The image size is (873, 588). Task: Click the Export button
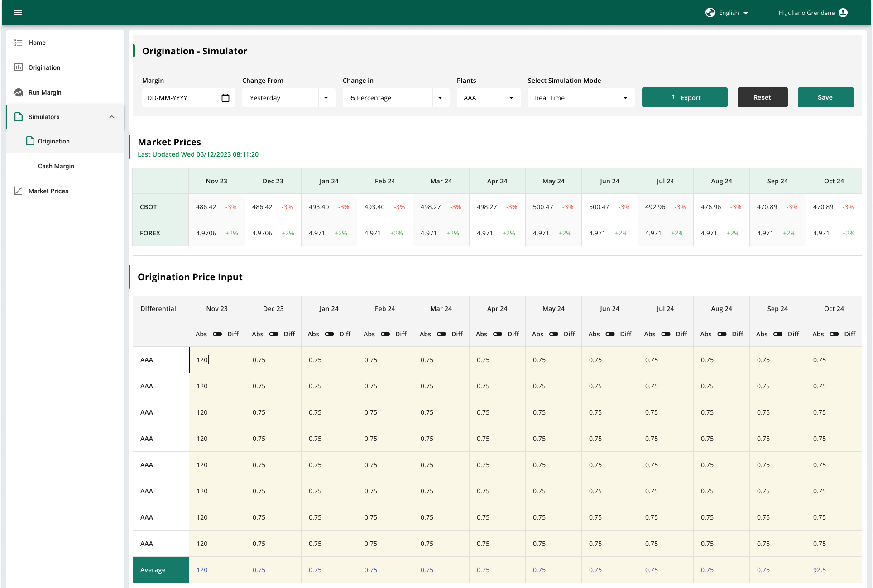685,97
